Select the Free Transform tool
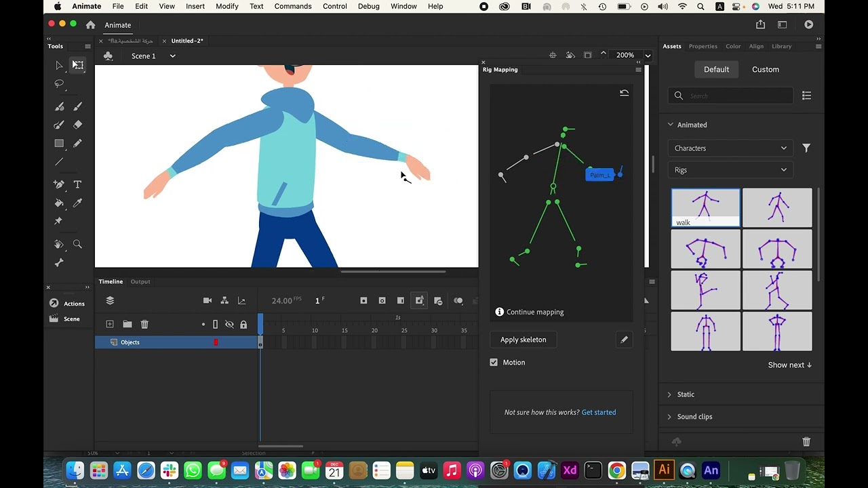This screenshot has height=488, width=868. click(78, 65)
